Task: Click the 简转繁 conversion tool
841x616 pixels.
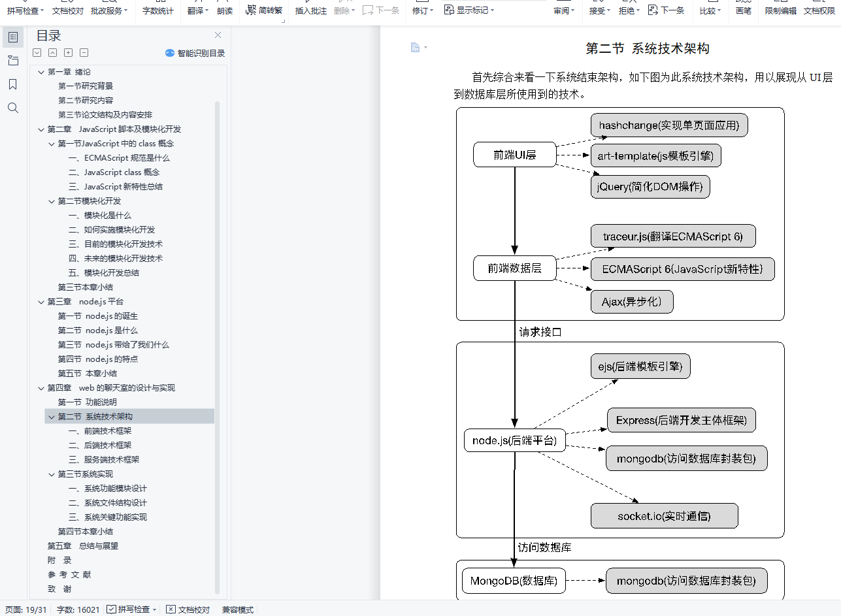Action: click(264, 10)
